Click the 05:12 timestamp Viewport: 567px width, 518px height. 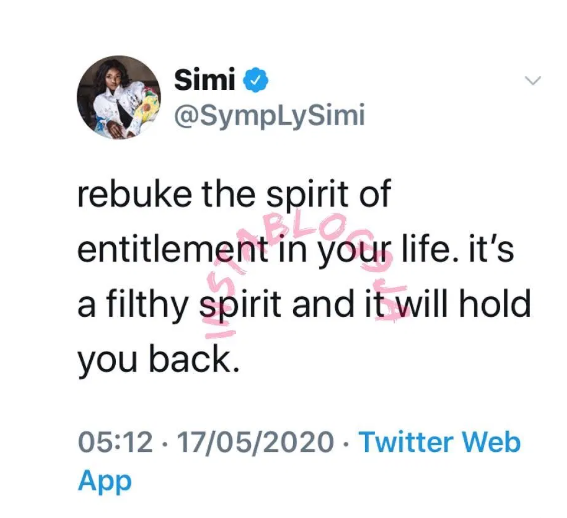coord(115,442)
